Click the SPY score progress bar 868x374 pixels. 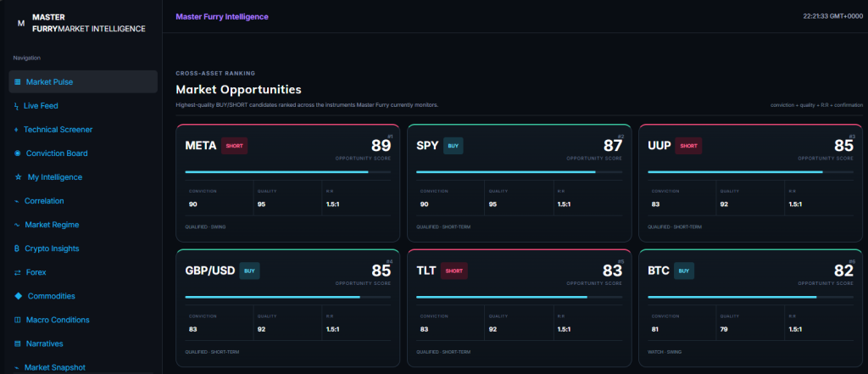click(x=519, y=172)
